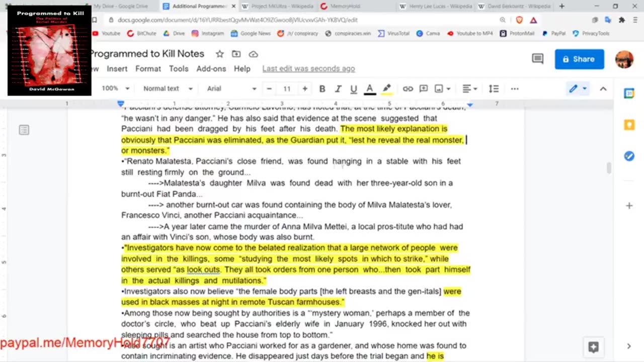Open the Help menu
The height and width of the screenshot is (362, 644).
coord(242,69)
